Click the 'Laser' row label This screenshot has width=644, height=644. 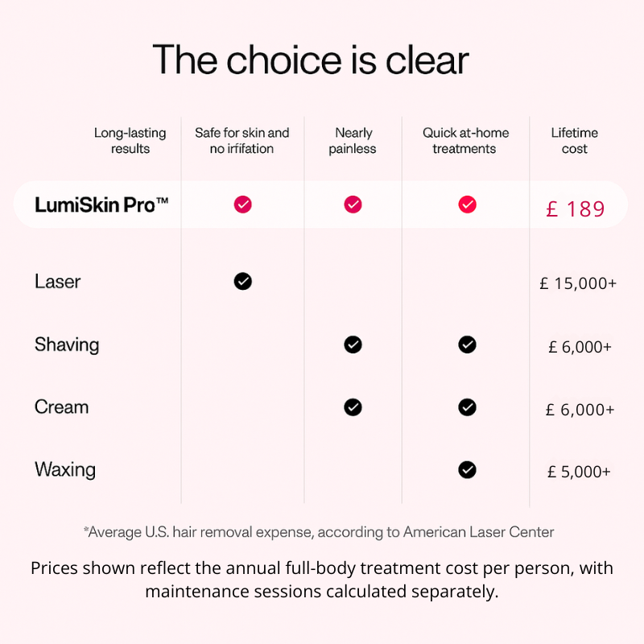[x=58, y=282]
